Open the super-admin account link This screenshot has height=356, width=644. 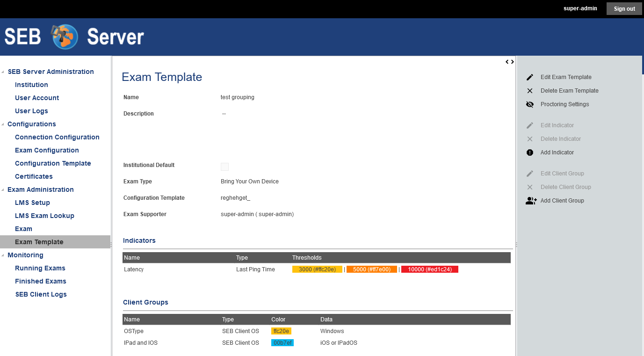(580, 8)
